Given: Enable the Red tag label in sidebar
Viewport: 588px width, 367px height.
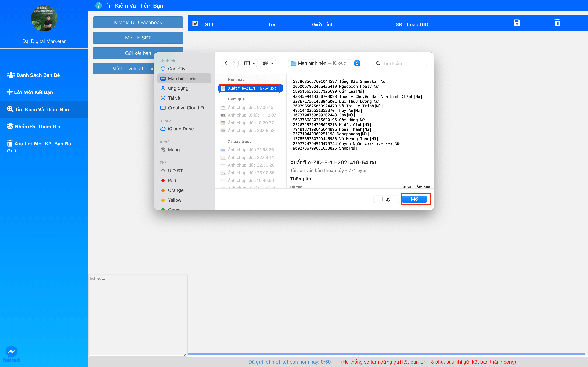Looking at the screenshot, I should click(172, 181).
